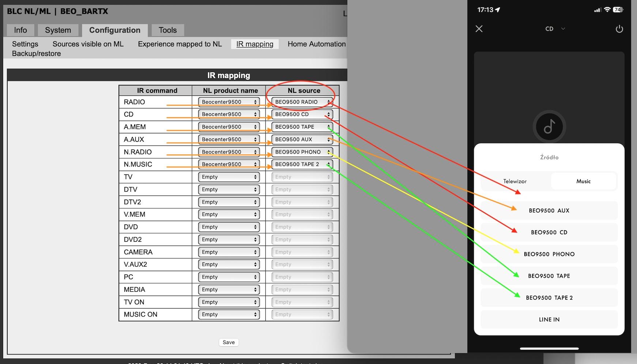Open the Configuration tab
Viewport: 637px width, 364px height.
click(x=115, y=30)
